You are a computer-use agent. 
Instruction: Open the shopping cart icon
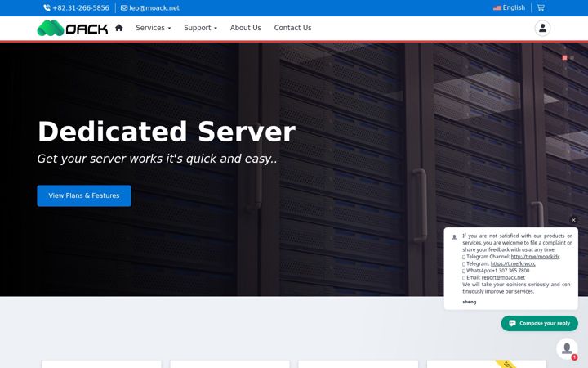541,7
